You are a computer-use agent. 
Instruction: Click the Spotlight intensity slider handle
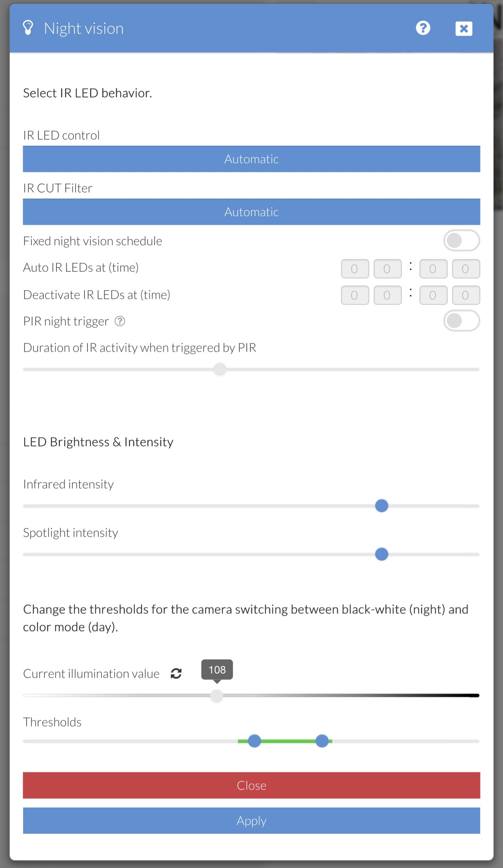pos(382,554)
